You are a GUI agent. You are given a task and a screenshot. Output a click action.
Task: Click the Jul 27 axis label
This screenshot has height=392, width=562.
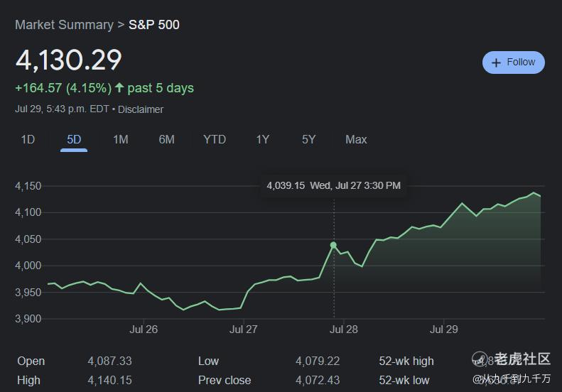(x=244, y=330)
